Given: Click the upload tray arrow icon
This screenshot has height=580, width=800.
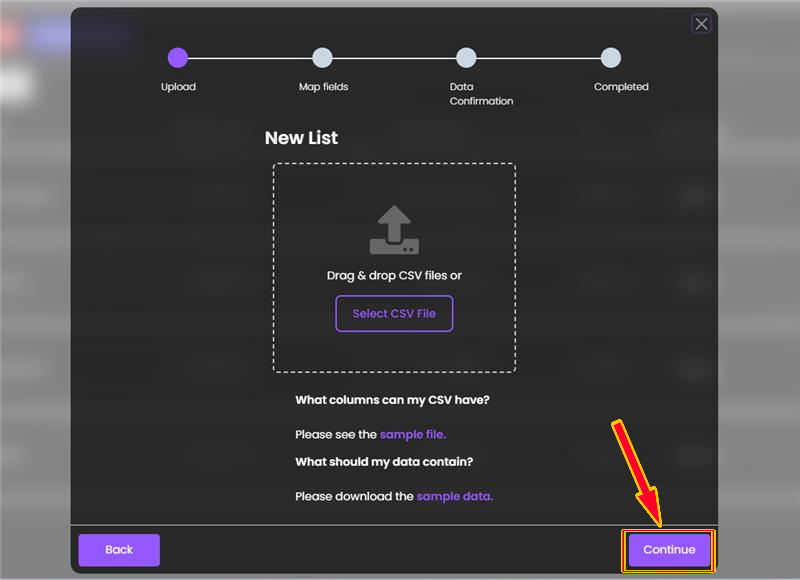Looking at the screenshot, I should coord(394,230).
